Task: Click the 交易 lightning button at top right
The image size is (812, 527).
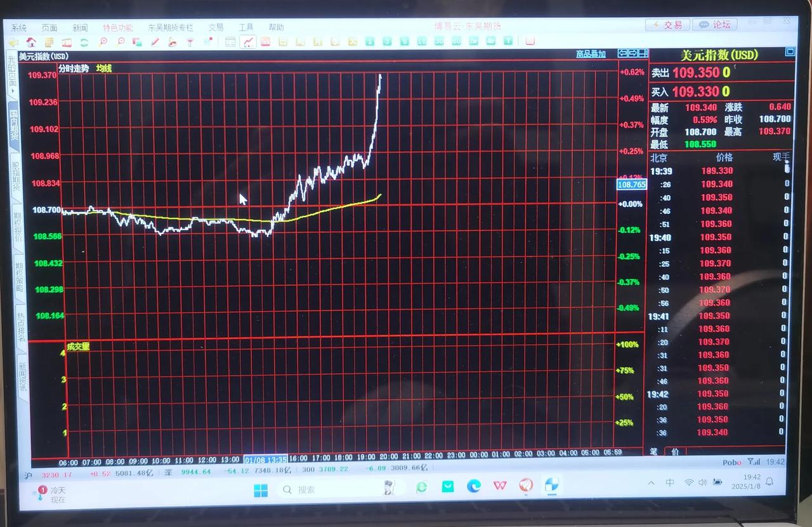Action: (x=667, y=25)
